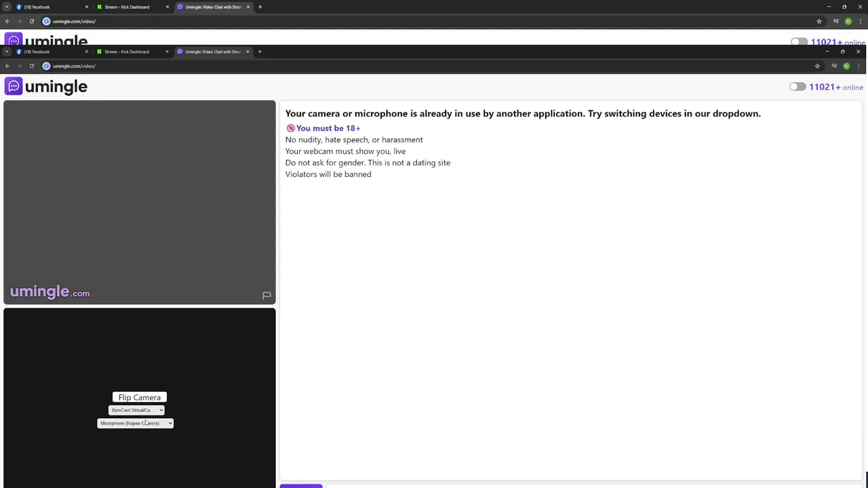Go back in the front browser window

tap(7, 66)
